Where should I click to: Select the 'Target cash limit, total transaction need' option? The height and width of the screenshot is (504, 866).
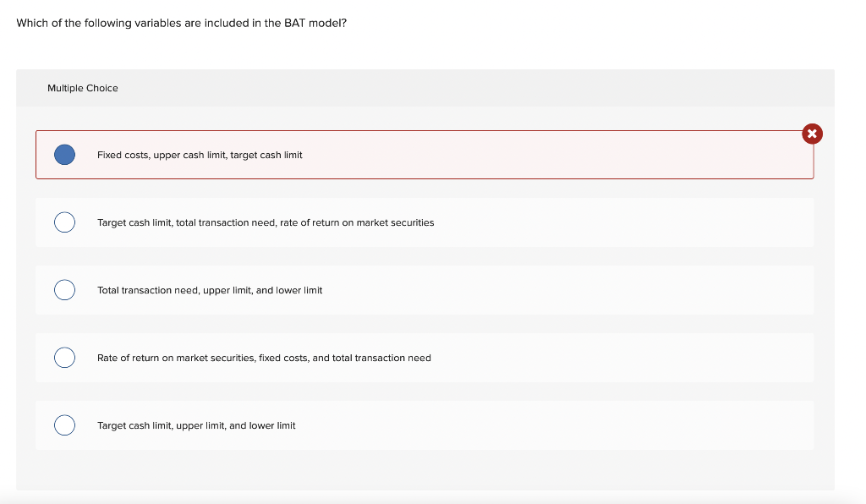[x=423, y=222]
